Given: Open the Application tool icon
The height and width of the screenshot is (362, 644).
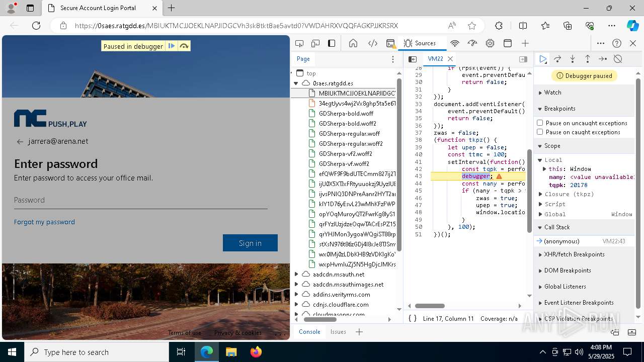Looking at the screenshot, I should 508,43.
